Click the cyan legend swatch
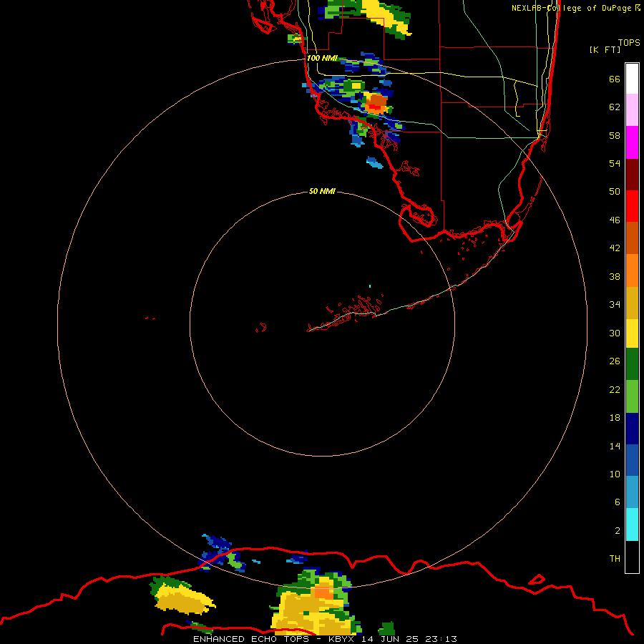Screen dimensions: 644x644 click(632, 525)
